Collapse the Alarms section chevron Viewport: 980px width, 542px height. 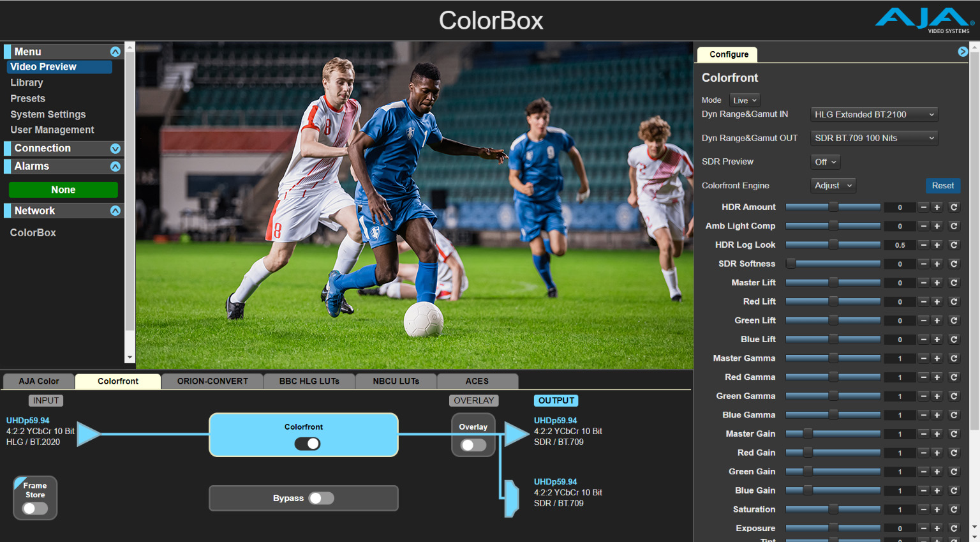pos(115,167)
